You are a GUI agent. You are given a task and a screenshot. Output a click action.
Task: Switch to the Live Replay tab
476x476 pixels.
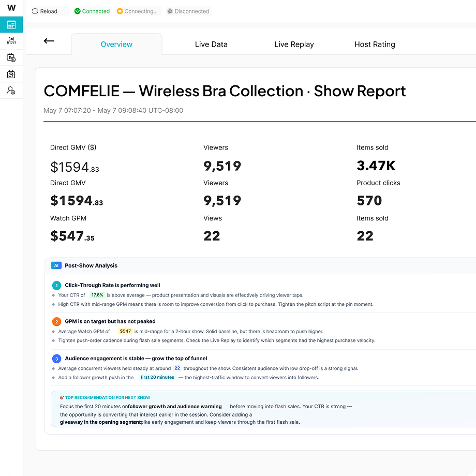tap(294, 44)
